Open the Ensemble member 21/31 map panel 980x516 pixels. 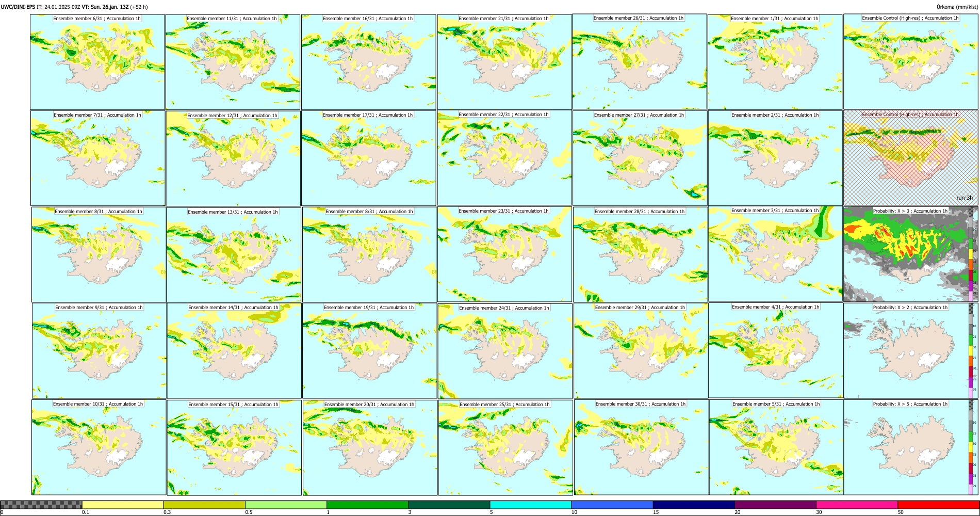click(504, 62)
